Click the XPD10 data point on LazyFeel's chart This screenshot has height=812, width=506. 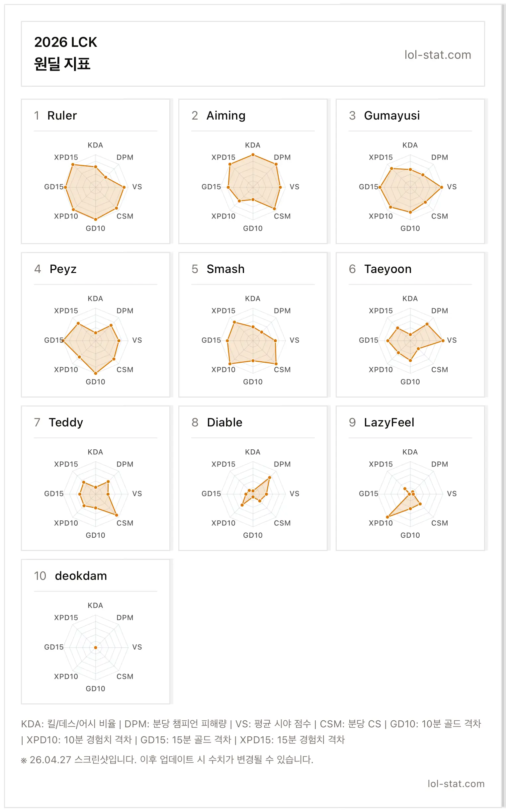coord(387,517)
